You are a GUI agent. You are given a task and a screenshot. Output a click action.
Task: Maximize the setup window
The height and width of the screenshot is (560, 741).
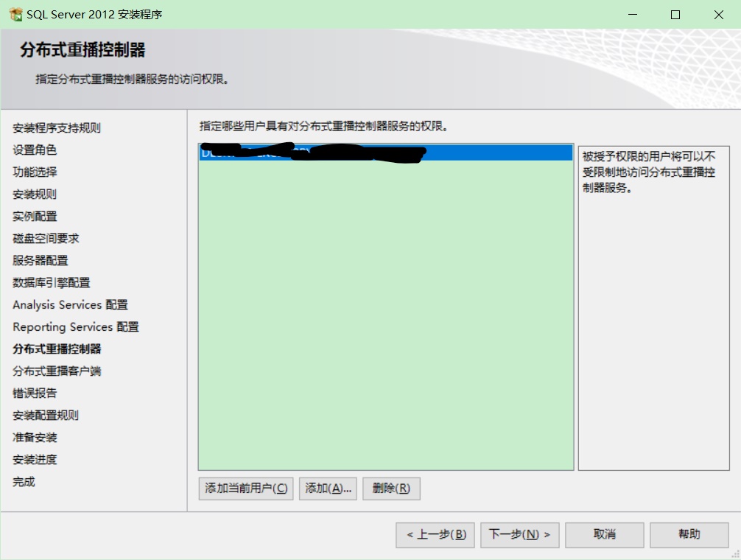[x=675, y=15]
